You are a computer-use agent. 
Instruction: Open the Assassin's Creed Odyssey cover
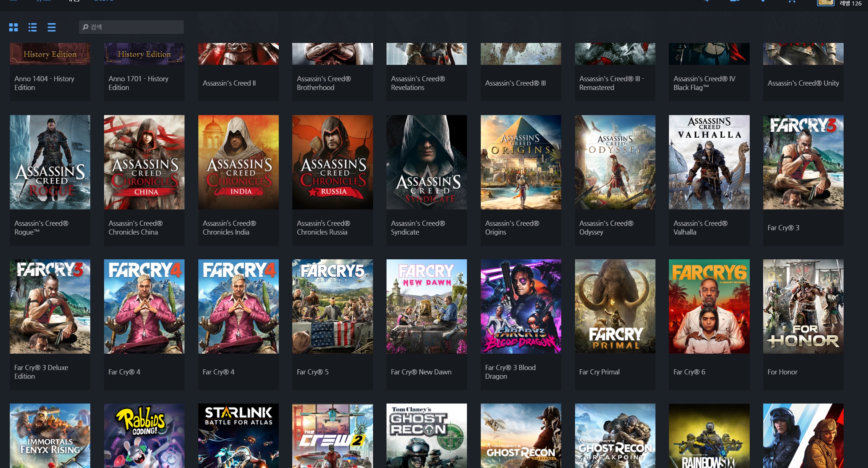click(x=615, y=162)
